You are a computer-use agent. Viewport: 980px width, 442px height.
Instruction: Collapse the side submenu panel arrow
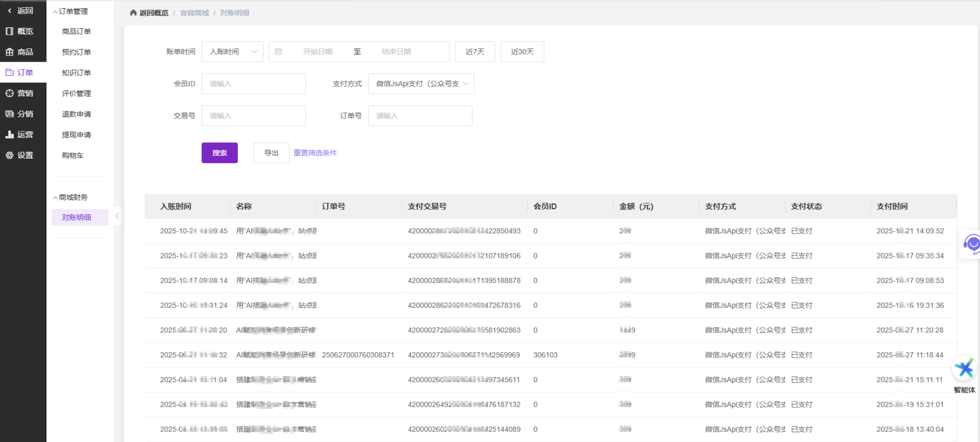click(117, 216)
